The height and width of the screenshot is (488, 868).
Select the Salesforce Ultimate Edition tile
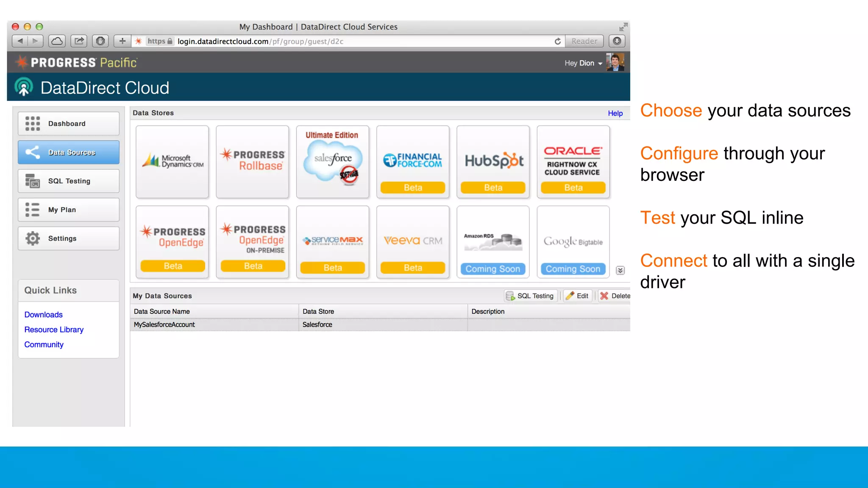pyautogui.click(x=333, y=162)
